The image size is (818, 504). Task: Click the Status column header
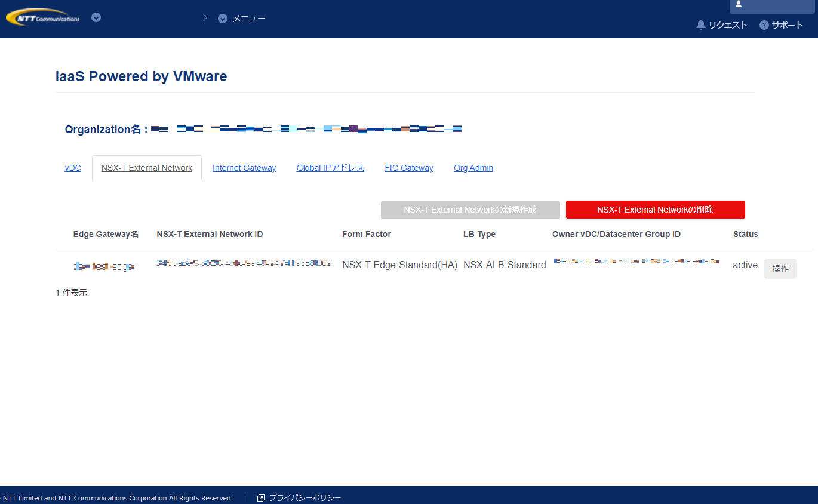click(x=746, y=234)
